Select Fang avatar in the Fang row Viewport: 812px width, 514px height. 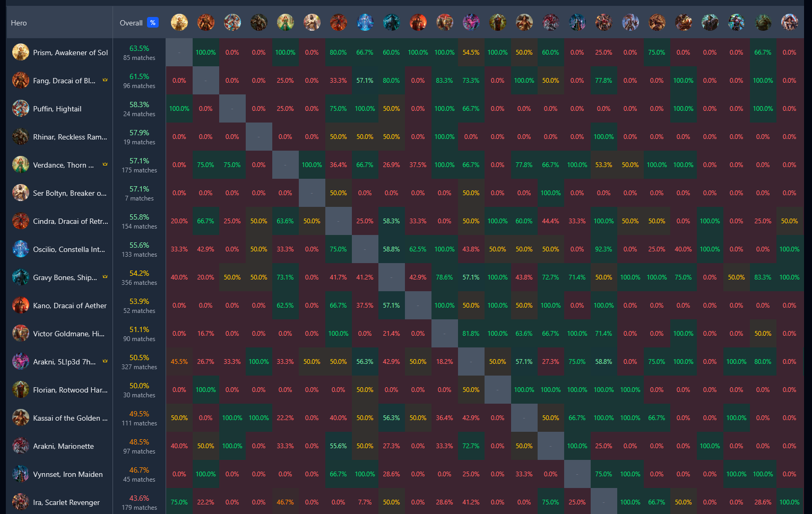pyautogui.click(x=21, y=80)
